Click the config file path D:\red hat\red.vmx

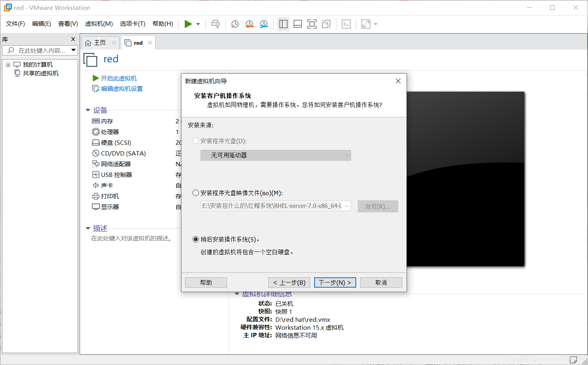coord(303,320)
